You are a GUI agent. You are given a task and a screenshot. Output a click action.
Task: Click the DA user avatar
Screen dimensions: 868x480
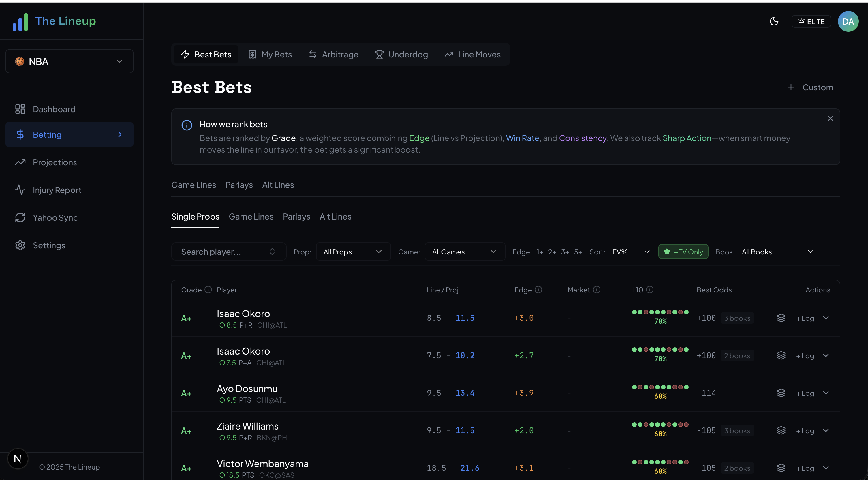(848, 21)
